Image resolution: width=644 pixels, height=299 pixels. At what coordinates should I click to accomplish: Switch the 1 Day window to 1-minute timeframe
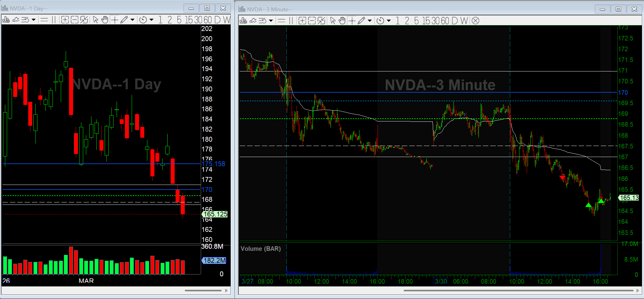[160, 20]
